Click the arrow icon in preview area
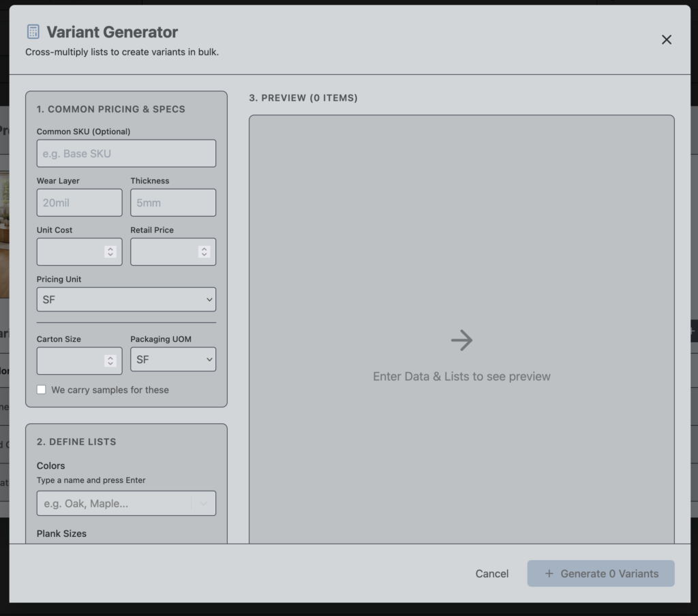 (x=461, y=340)
